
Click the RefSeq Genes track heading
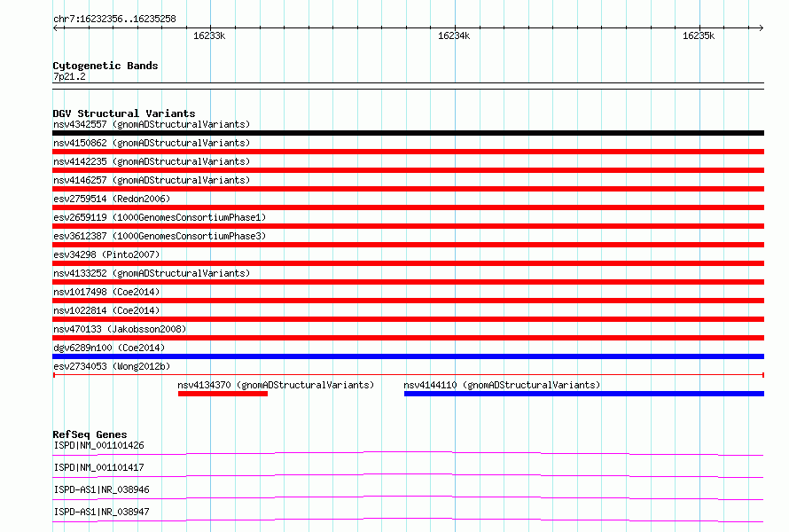coord(90,434)
